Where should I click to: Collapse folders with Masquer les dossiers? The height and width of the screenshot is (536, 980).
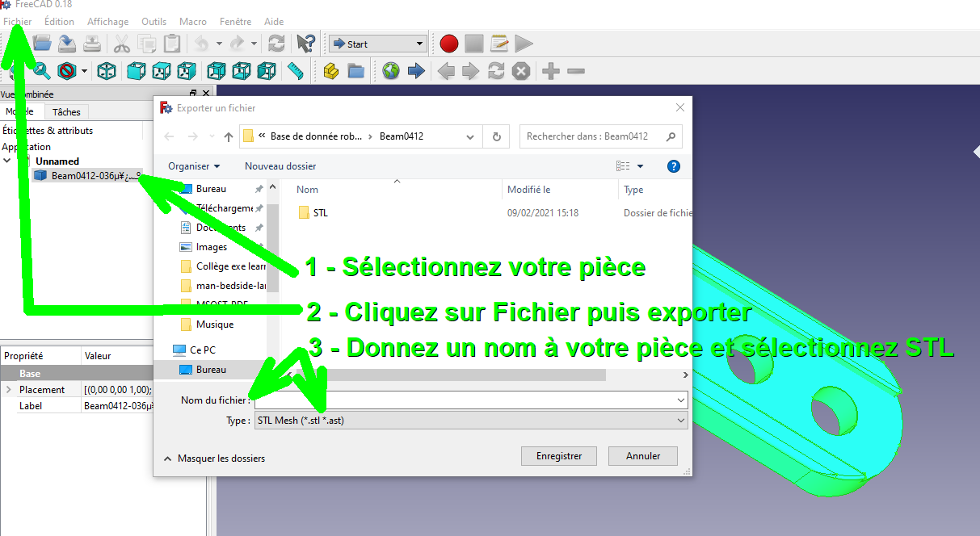click(215, 458)
